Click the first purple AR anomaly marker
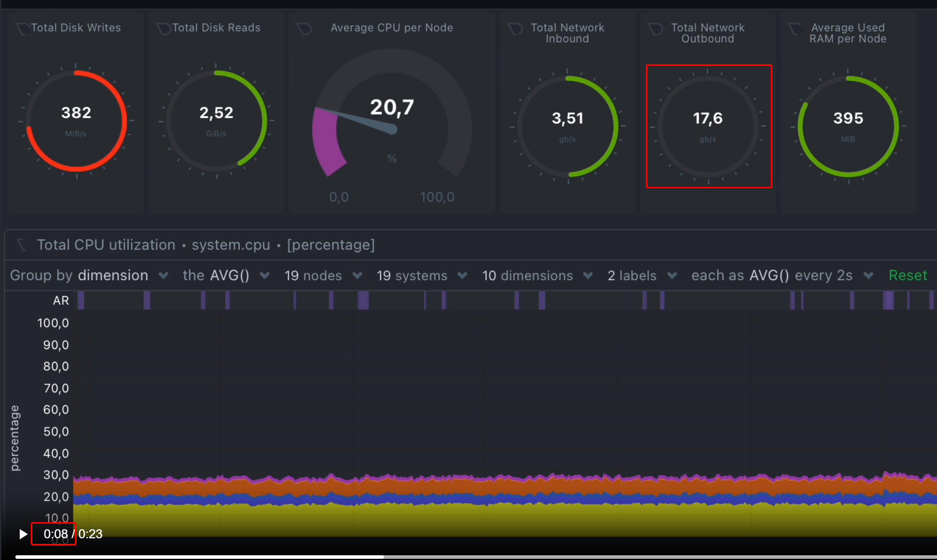This screenshot has height=560, width=937. 81,300
